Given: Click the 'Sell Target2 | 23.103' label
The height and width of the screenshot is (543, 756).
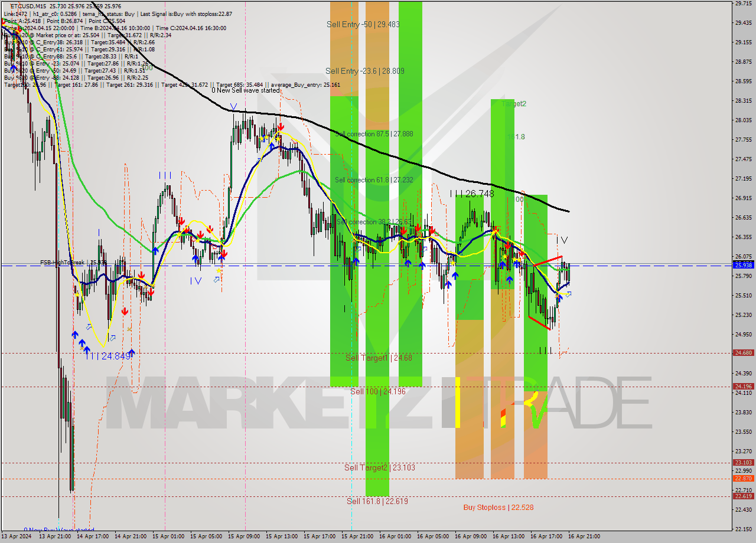Looking at the screenshot, I should pos(380,467).
